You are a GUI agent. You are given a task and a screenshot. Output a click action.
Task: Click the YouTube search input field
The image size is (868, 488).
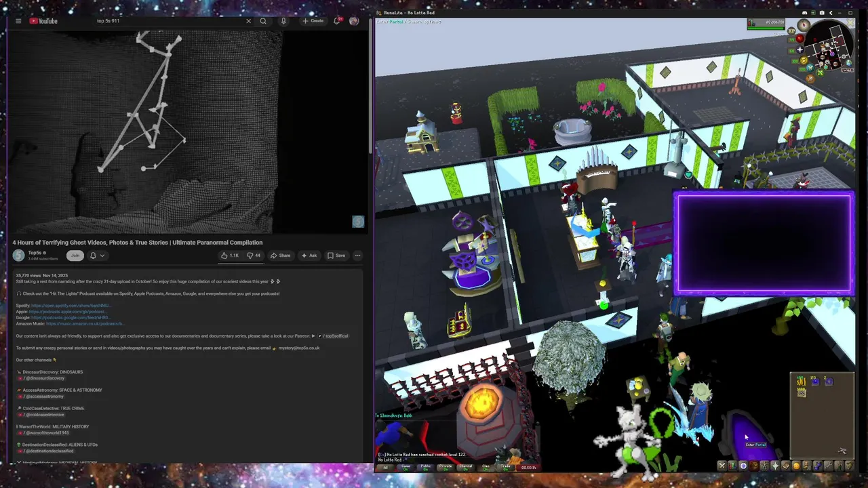point(170,21)
